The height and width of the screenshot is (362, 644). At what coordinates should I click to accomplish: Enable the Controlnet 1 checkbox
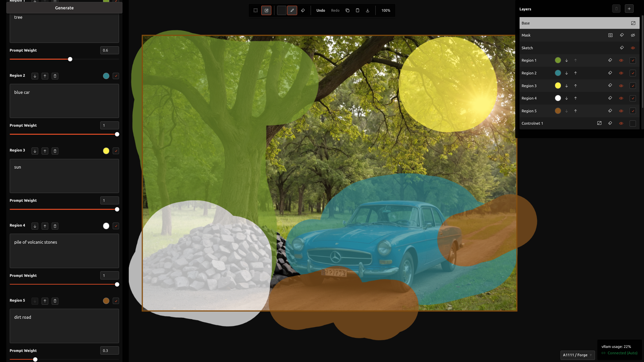tap(633, 123)
